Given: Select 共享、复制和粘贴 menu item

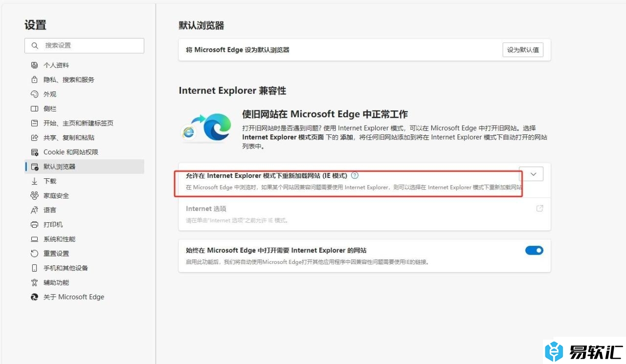Looking at the screenshot, I should 84,138.
